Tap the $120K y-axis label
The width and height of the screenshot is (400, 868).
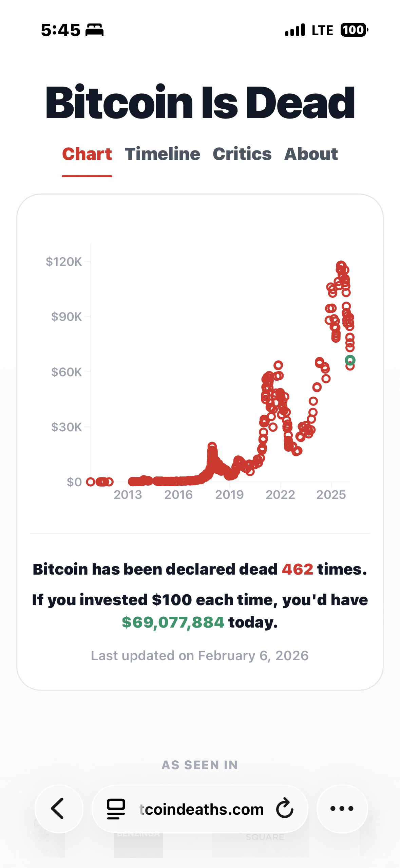point(64,262)
